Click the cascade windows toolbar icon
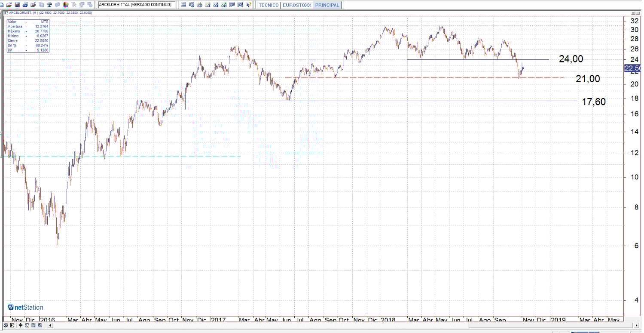Screen dimensions: 644x333 89,5
